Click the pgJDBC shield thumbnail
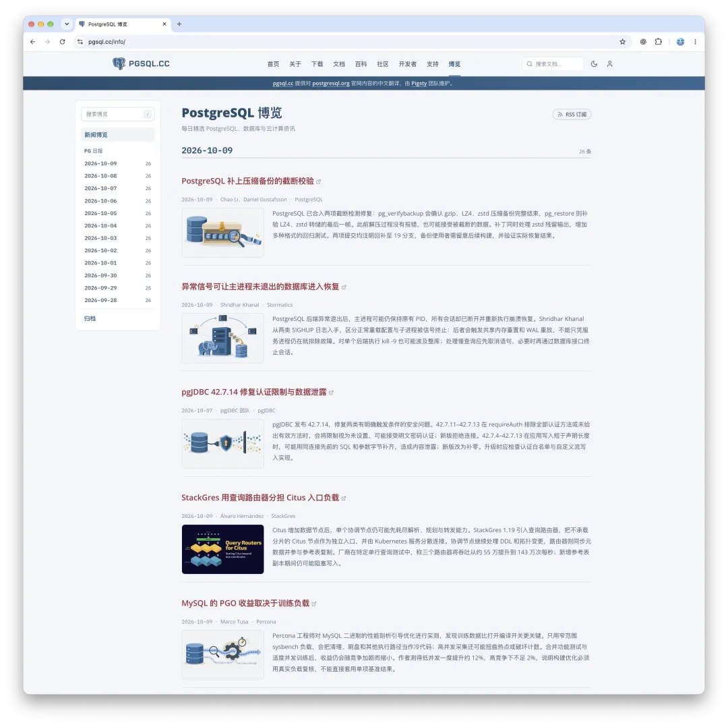This screenshot has width=728, height=725. tap(223, 444)
